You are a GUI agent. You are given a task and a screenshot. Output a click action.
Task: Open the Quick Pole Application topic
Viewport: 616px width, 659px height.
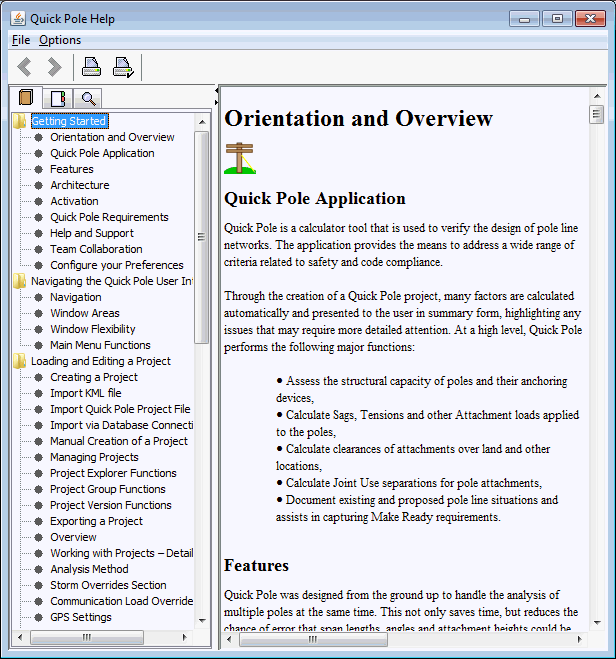pos(102,153)
